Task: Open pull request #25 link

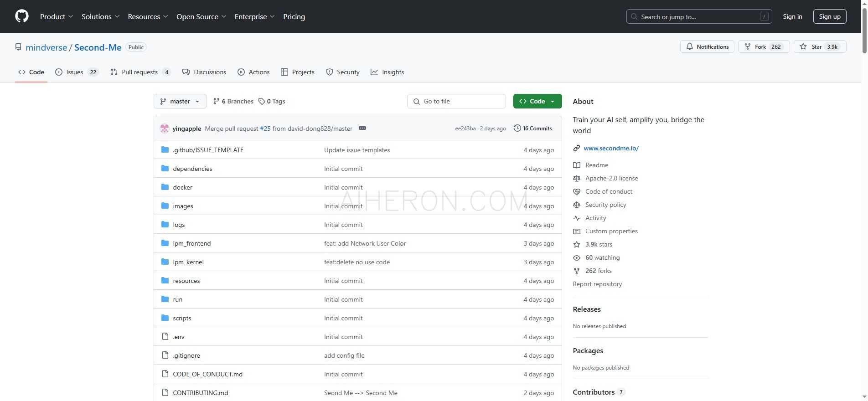Action: (265, 129)
